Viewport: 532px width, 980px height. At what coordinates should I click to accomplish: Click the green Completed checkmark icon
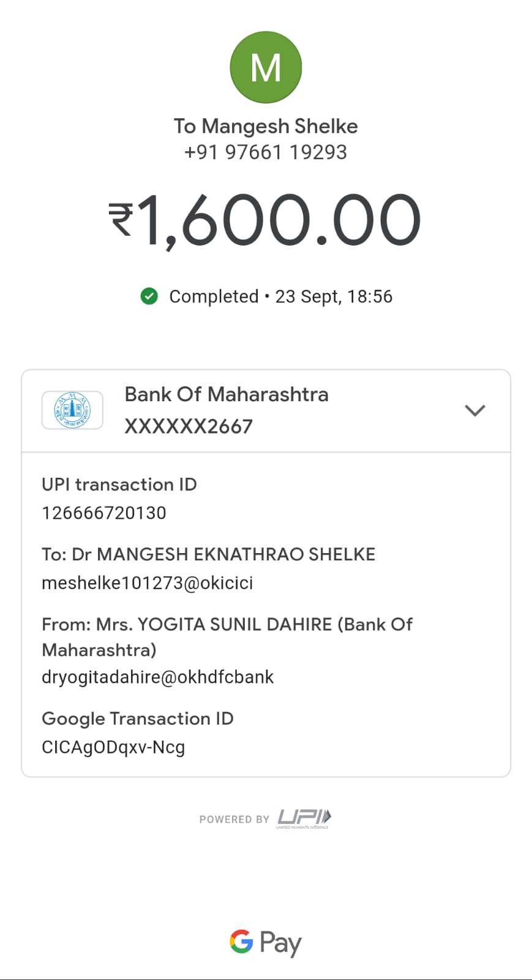(149, 296)
